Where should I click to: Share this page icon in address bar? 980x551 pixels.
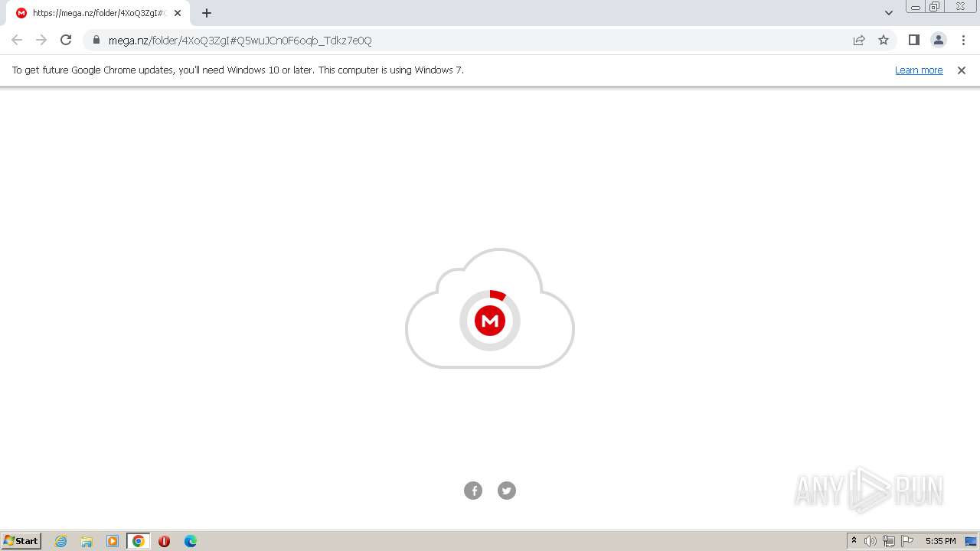click(x=859, y=40)
